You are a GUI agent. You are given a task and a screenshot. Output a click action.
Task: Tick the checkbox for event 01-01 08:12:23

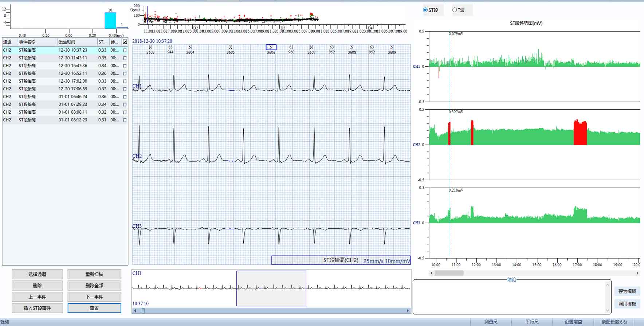pos(125,120)
